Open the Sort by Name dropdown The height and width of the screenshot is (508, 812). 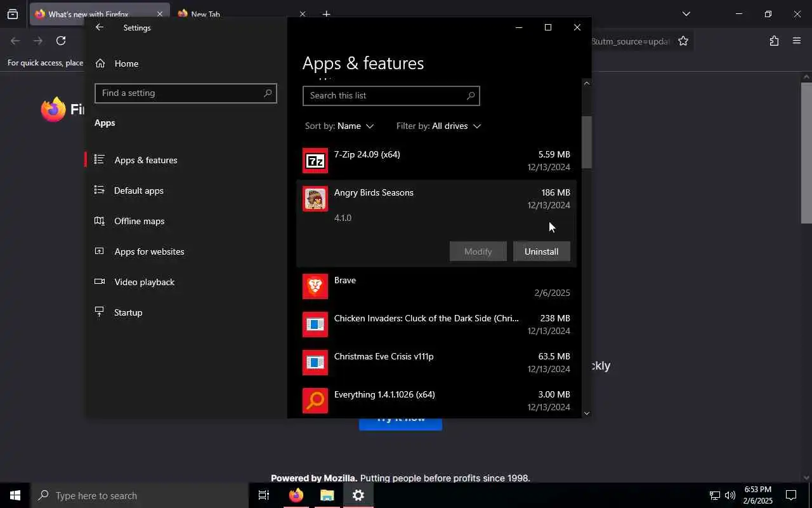tap(339, 126)
